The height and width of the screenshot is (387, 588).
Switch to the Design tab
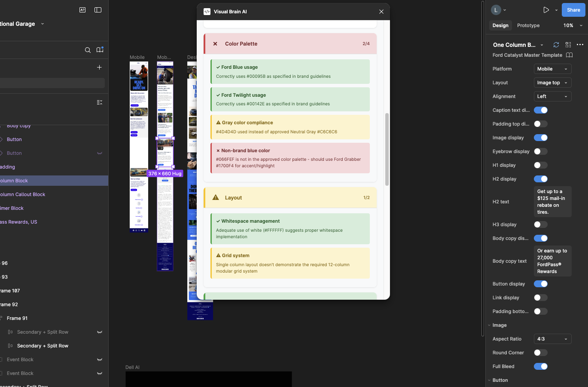[x=500, y=25]
